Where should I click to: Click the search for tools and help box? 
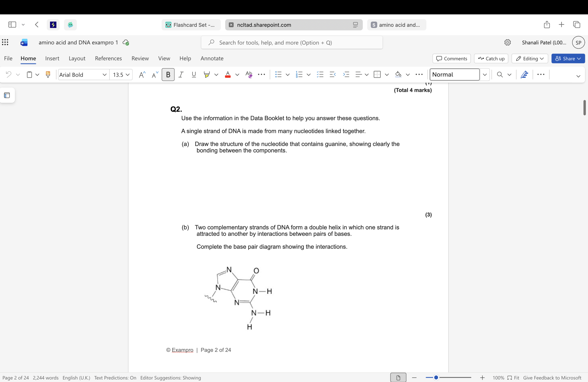(x=292, y=42)
